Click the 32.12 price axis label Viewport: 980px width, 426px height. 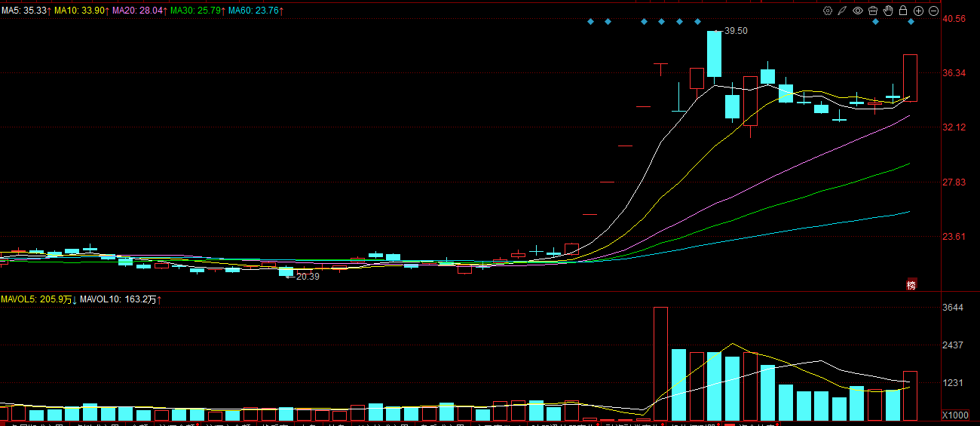tap(954, 127)
